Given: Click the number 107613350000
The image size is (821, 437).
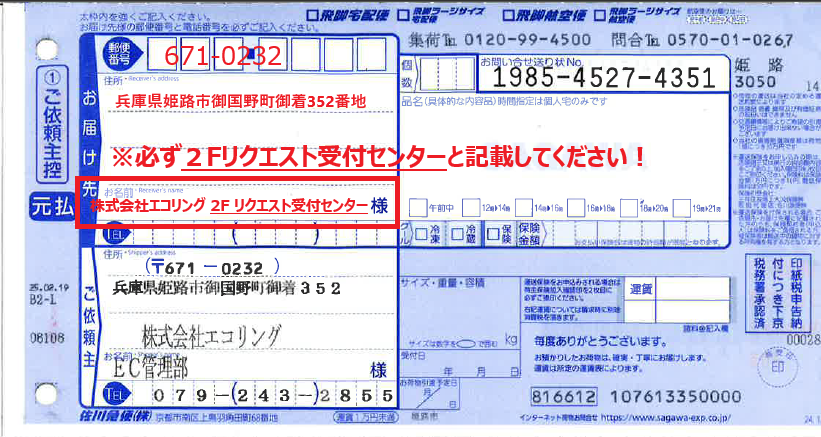Looking at the screenshot, I should pyautogui.click(x=675, y=397).
